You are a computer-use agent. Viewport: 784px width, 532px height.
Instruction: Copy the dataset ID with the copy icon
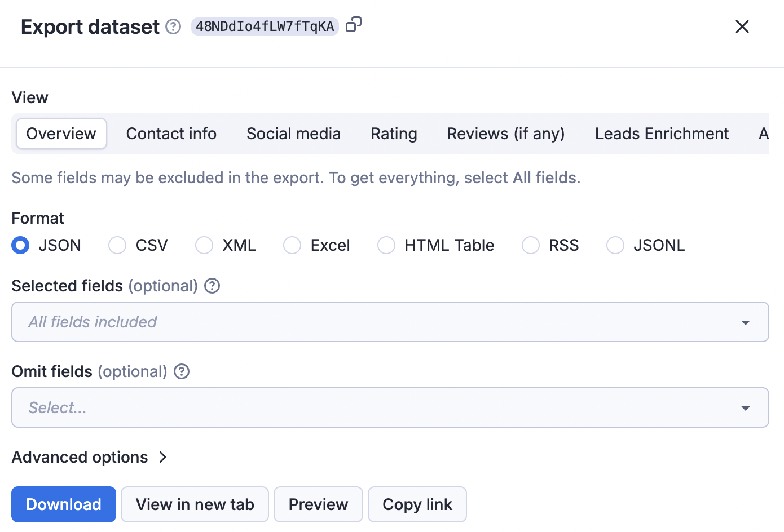point(354,25)
